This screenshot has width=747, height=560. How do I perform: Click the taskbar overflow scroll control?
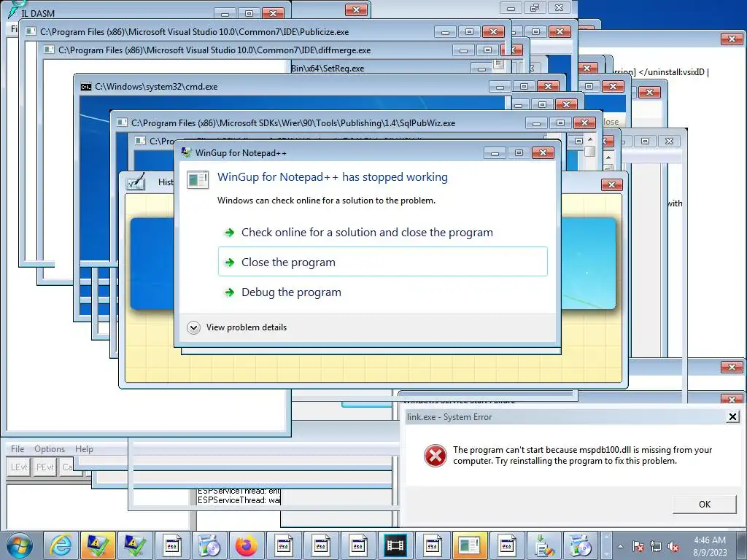[x=606, y=545]
